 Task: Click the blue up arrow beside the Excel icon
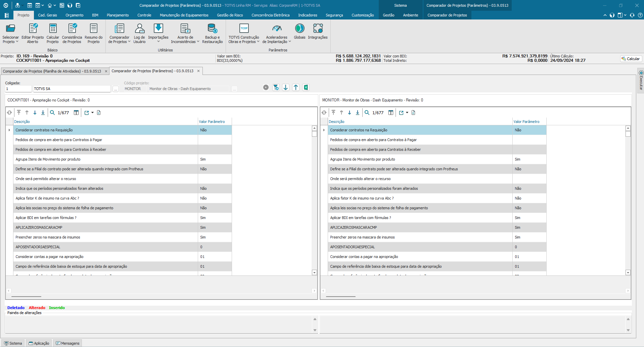[296, 87]
